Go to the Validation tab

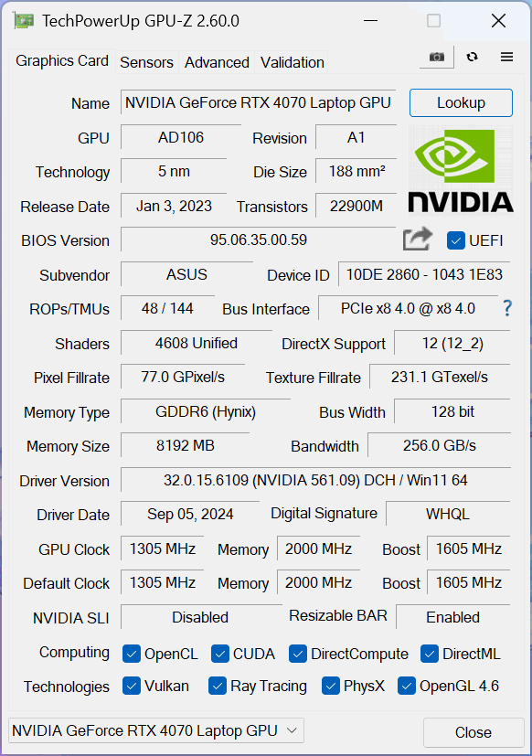(x=293, y=62)
